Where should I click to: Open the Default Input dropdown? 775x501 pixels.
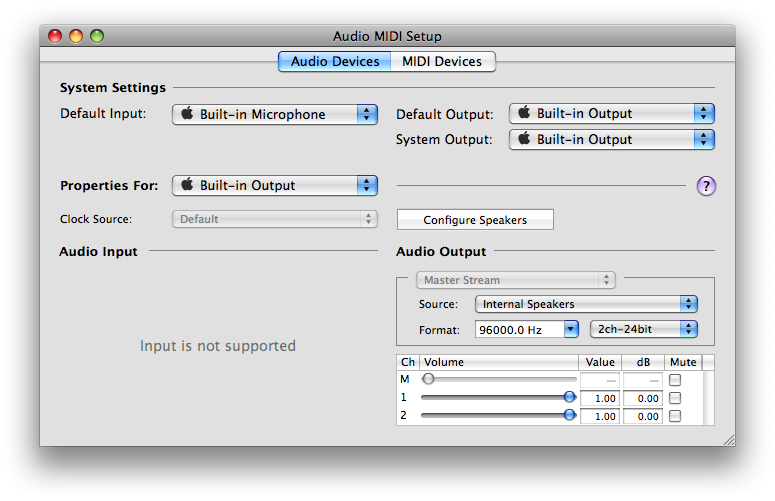tap(275, 114)
